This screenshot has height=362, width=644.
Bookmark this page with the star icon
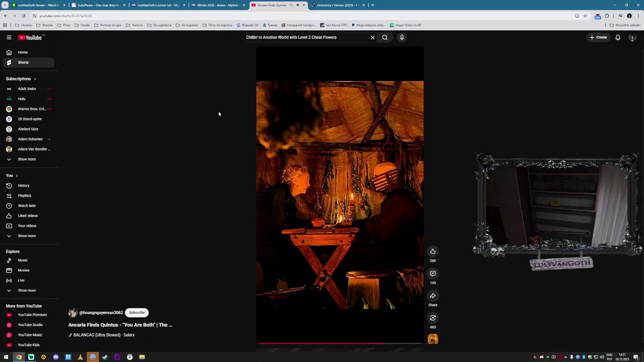point(585,16)
